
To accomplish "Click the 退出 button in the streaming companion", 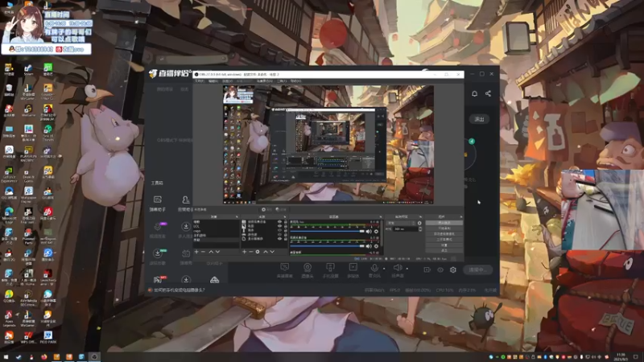I will (479, 119).
